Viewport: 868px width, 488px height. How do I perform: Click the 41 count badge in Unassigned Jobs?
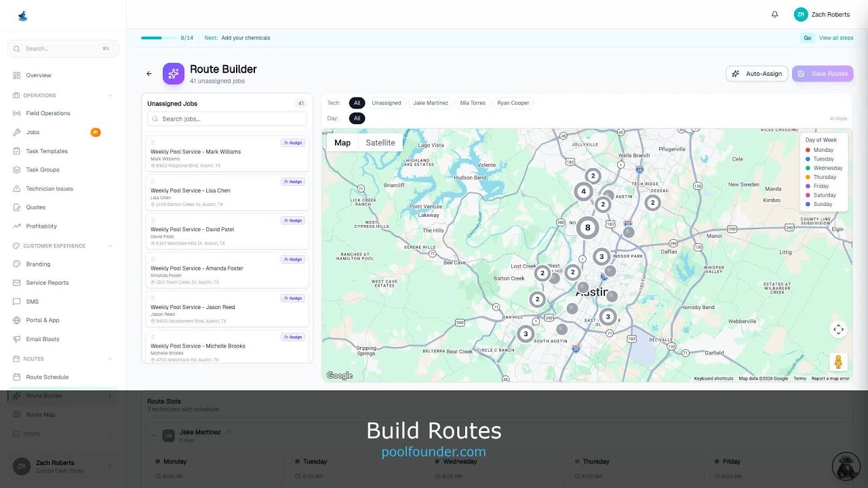pyautogui.click(x=301, y=104)
